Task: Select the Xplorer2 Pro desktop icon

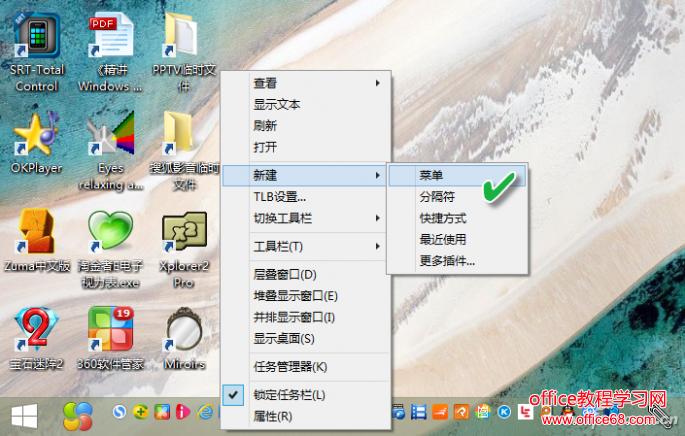Action: tap(184, 233)
